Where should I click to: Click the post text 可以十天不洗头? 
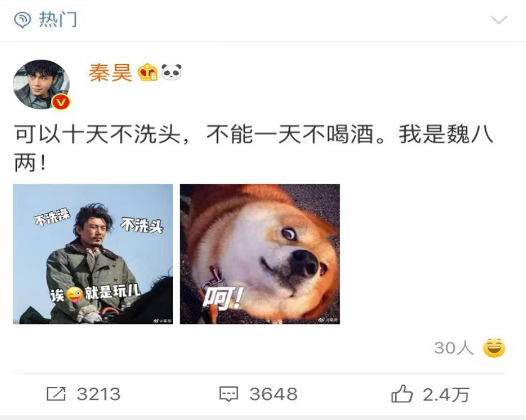click(98, 135)
